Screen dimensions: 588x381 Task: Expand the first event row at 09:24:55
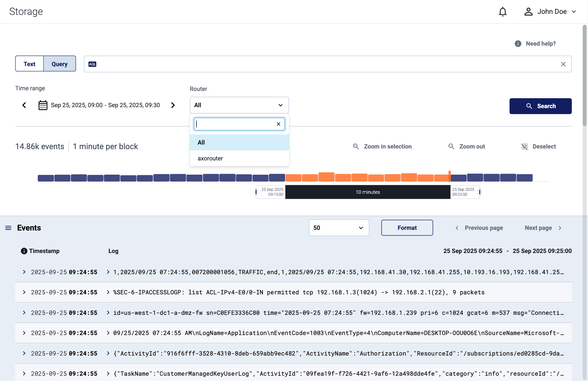(24, 272)
